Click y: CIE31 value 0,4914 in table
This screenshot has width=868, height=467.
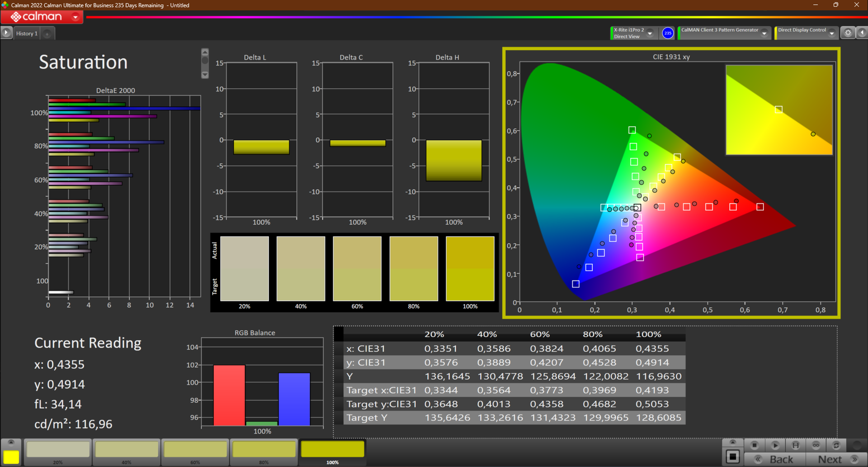(652, 362)
